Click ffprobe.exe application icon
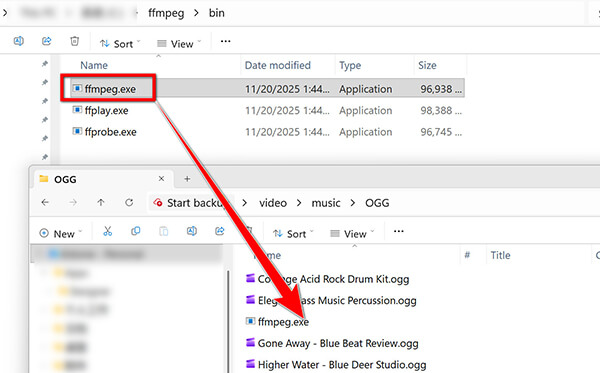Viewport: 600px width, 373px height. (77, 132)
